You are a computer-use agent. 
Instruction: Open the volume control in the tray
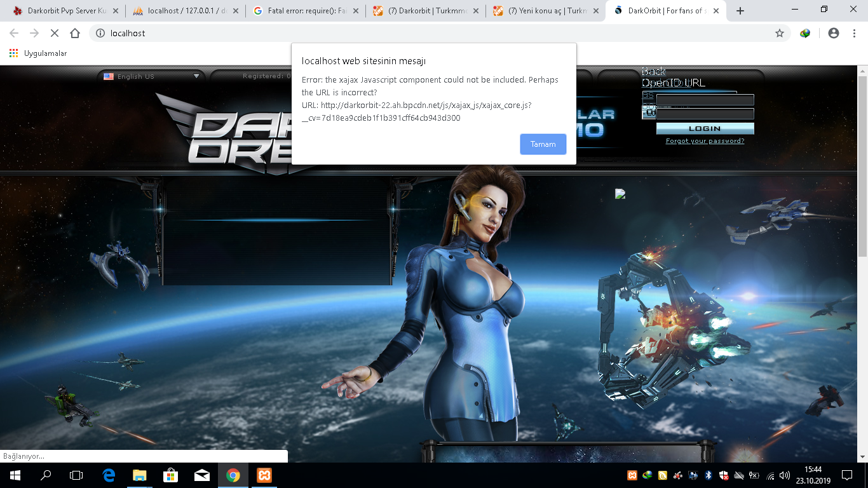pos(785,475)
